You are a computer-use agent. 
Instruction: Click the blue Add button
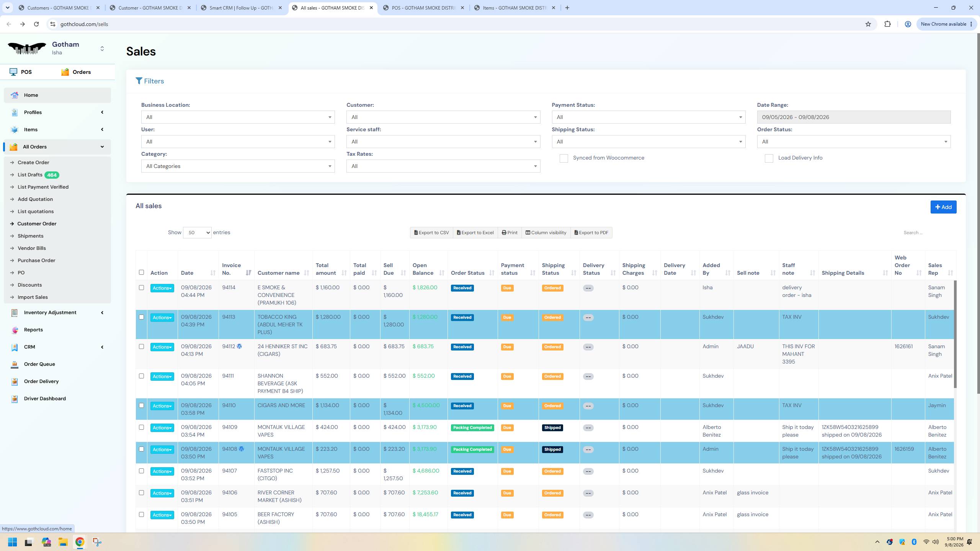click(943, 207)
